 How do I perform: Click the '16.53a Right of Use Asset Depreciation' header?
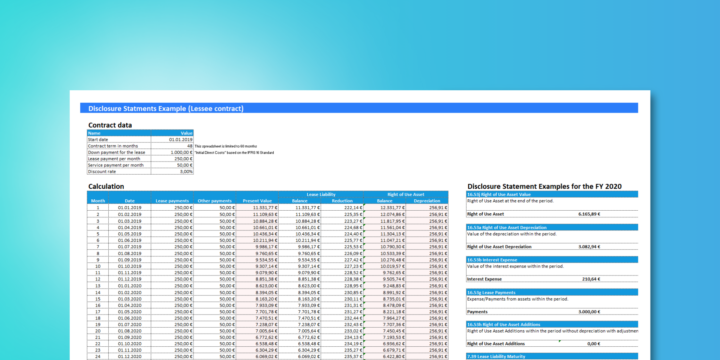pyautogui.click(x=552, y=227)
